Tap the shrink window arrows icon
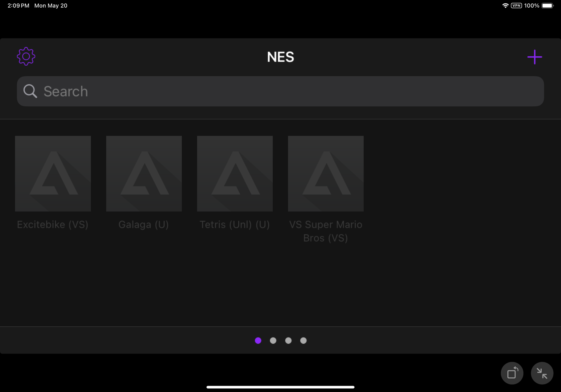This screenshot has height=392, width=561. click(542, 373)
